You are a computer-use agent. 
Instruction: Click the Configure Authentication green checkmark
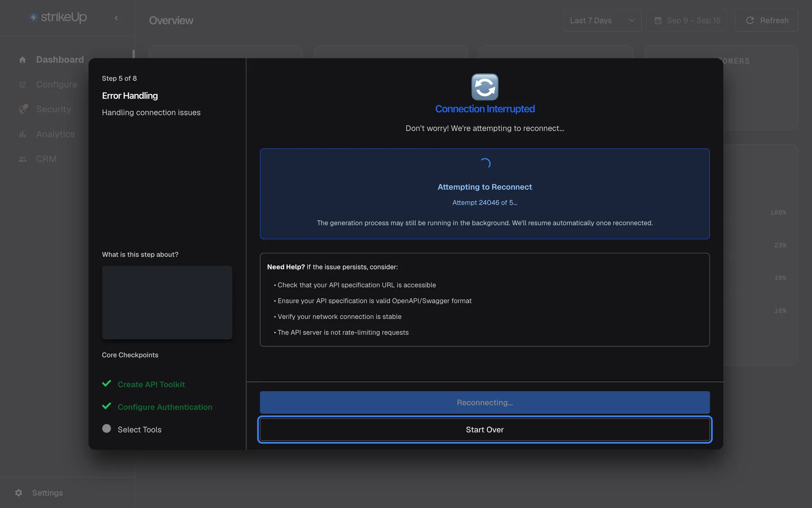pyautogui.click(x=106, y=406)
